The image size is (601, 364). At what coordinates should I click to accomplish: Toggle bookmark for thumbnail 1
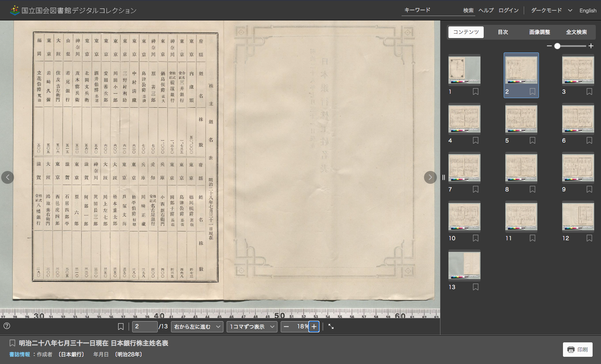click(x=476, y=92)
